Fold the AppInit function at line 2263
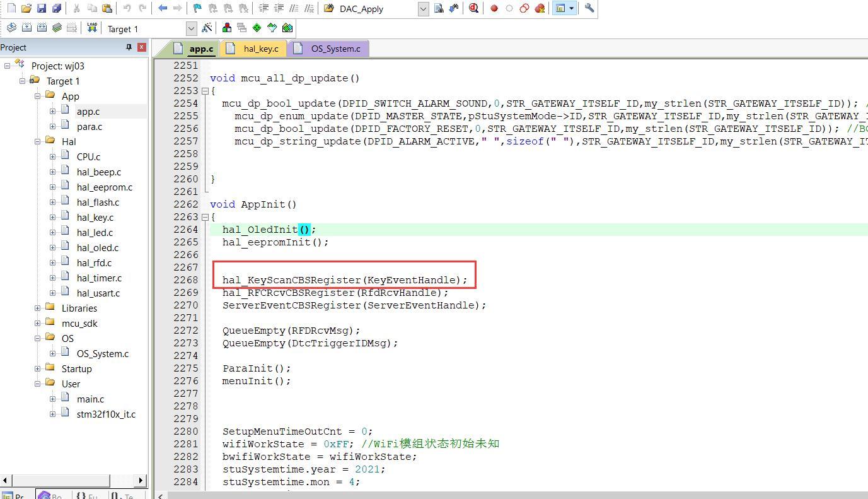868x499 pixels. (205, 217)
